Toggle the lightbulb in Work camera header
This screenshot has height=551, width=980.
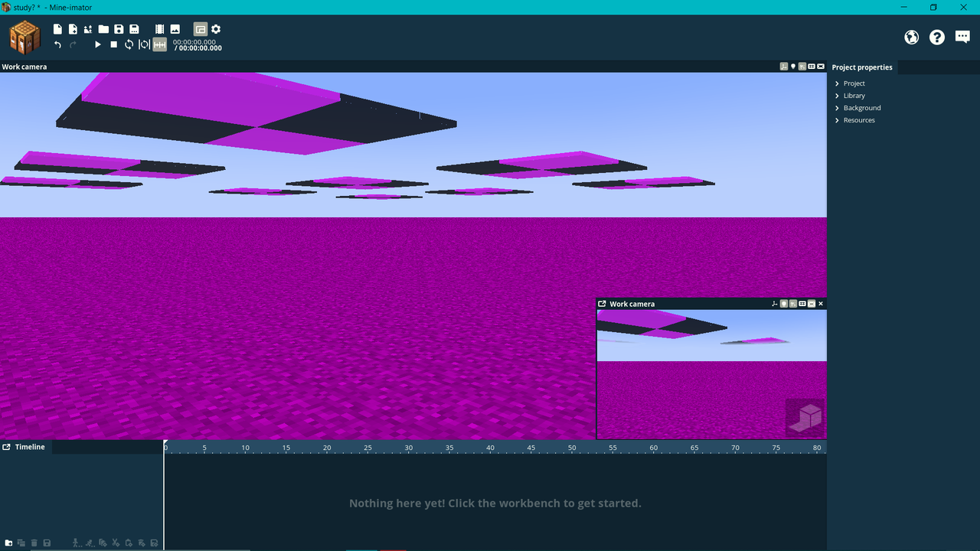(792, 66)
